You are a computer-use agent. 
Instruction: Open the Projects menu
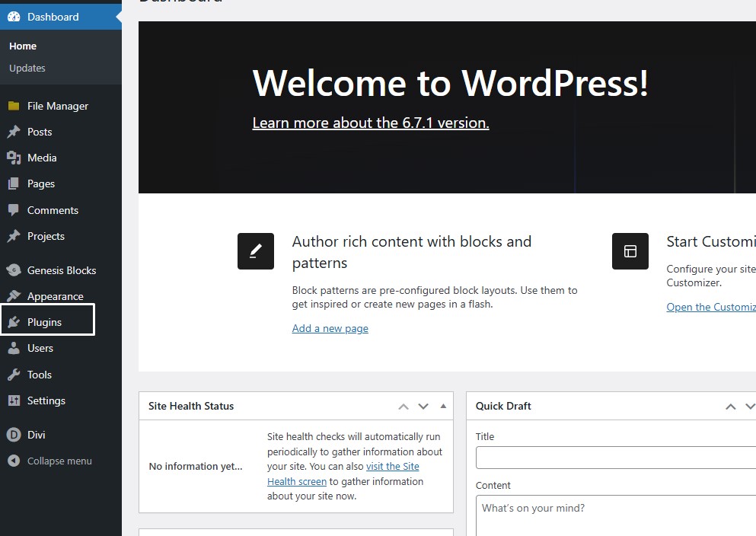(x=61, y=236)
